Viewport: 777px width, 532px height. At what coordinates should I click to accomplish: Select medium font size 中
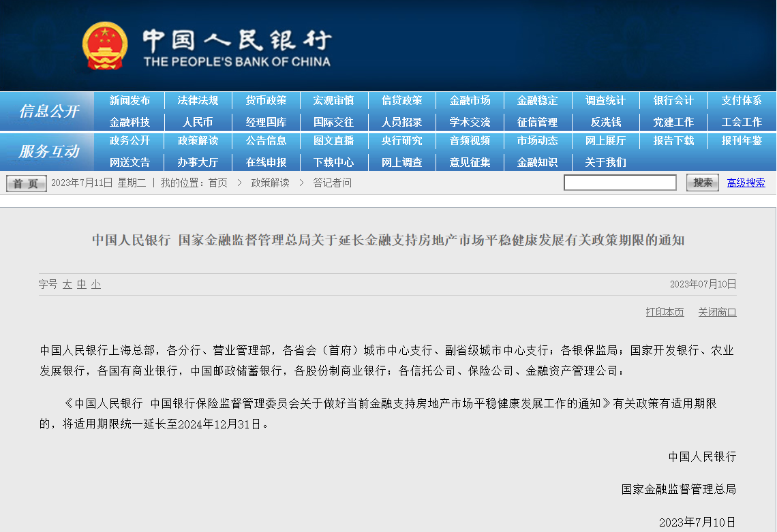tap(82, 284)
